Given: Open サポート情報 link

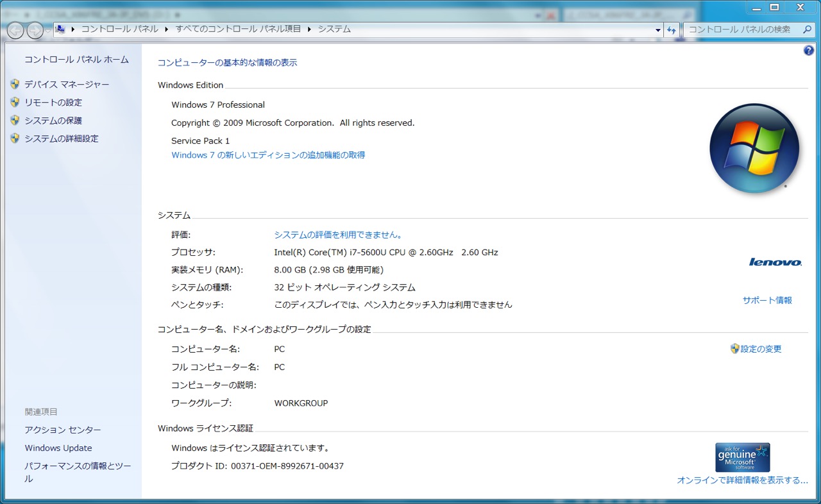Looking at the screenshot, I should (x=767, y=300).
